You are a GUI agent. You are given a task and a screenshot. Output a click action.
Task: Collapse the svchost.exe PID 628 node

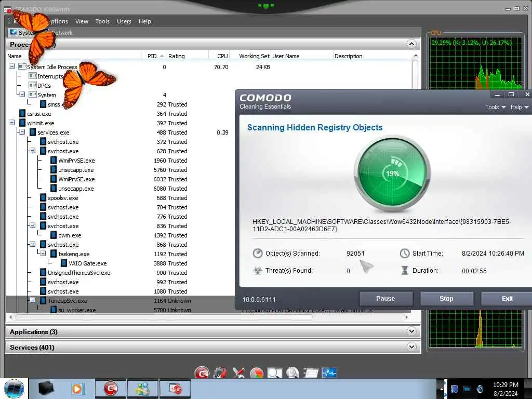coord(33,151)
